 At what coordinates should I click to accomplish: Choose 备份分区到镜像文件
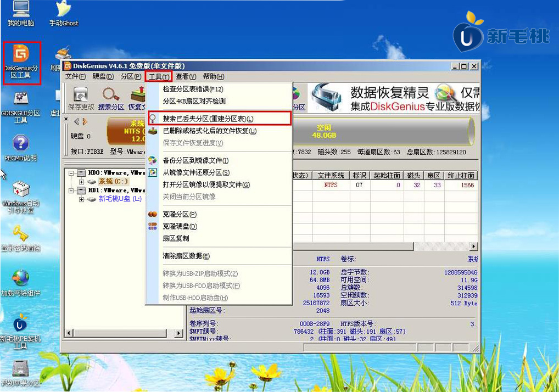click(x=219, y=161)
